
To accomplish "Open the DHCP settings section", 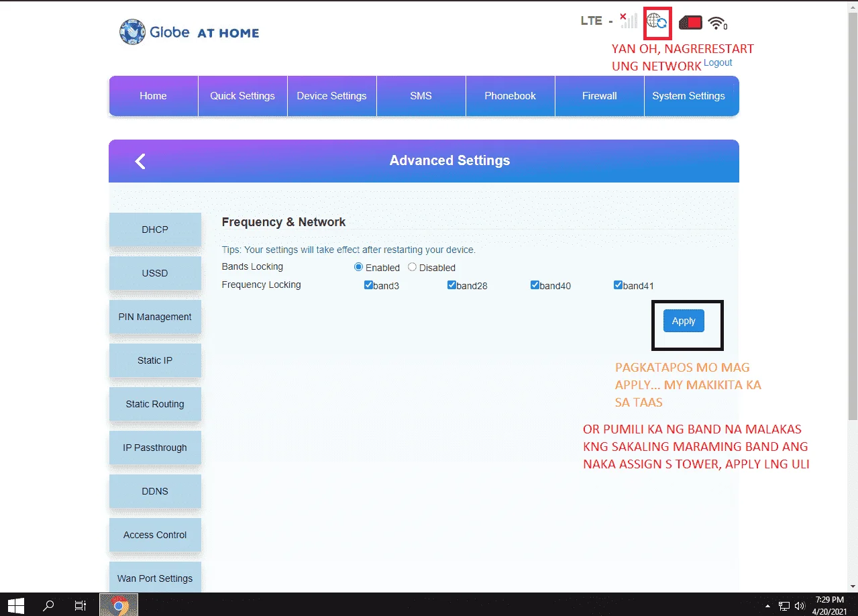I will pyautogui.click(x=155, y=229).
